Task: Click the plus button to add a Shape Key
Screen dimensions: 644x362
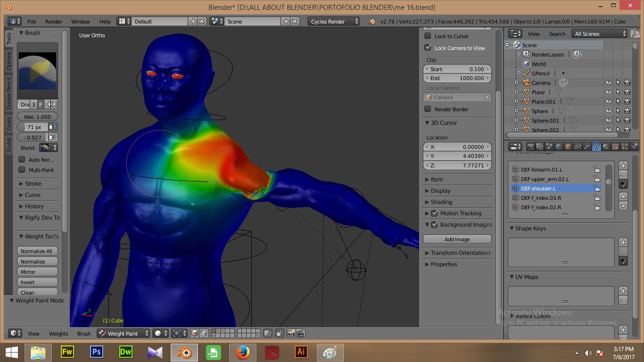Action: (623, 242)
